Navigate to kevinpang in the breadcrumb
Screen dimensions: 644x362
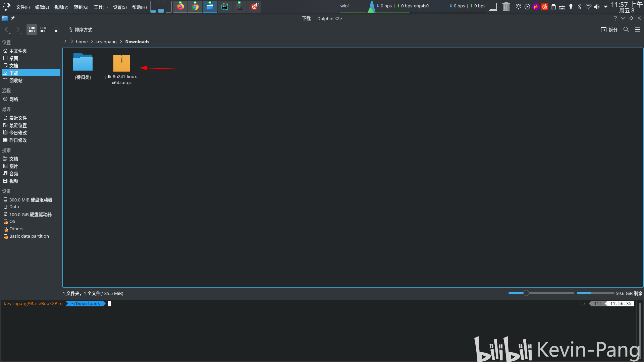click(106, 42)
